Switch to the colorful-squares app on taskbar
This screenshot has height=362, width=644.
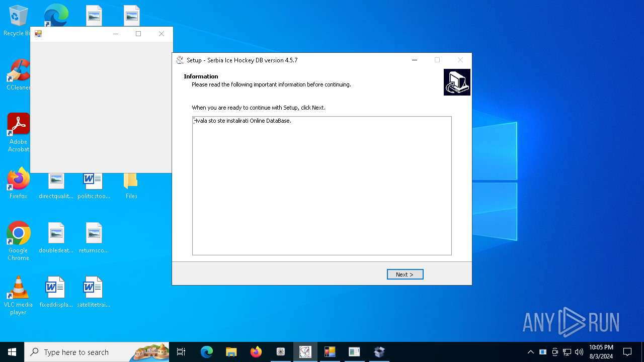click(x=330, y=352)
